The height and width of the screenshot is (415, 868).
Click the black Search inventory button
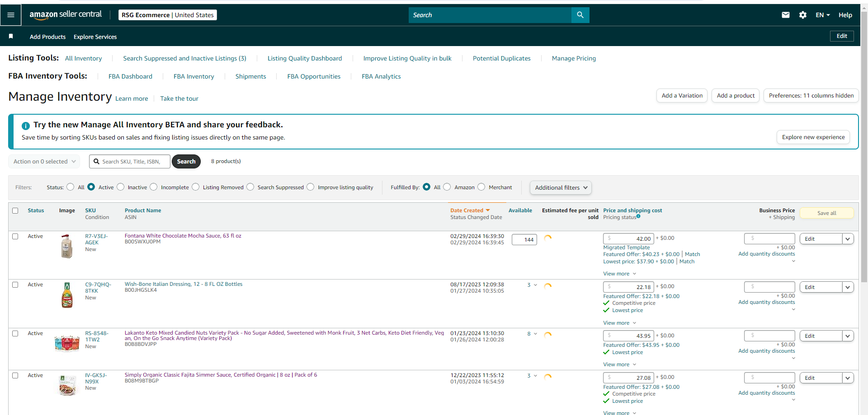point(186,161)
